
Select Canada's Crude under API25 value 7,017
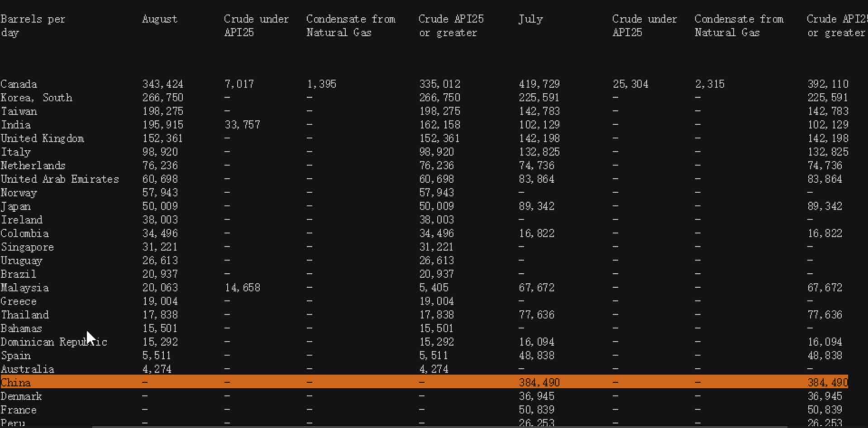tap(239, 84)
